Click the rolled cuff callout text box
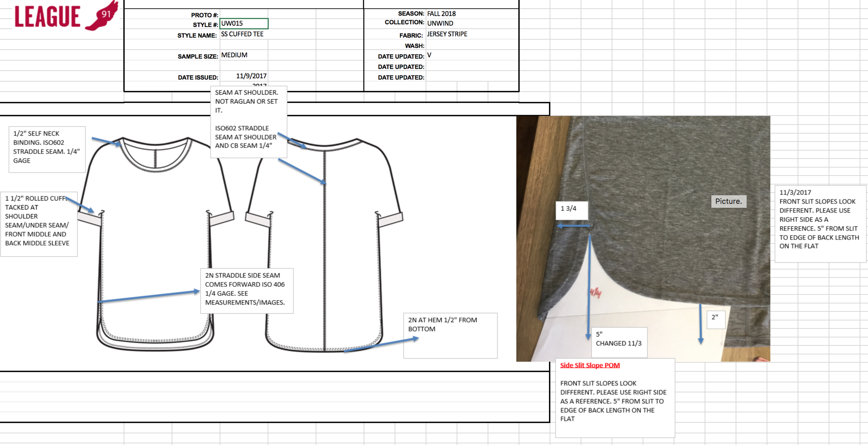Image resolution: width=868 pixels, height=445 pixels. pyautogui.click(x=38, y=224)
